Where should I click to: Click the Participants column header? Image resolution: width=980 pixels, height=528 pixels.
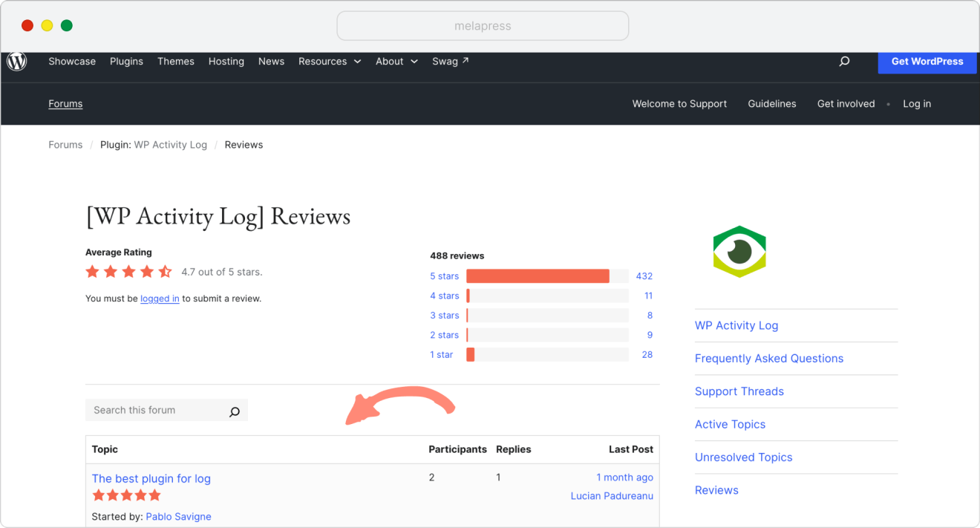pyautogui.click(x=458, y=449)
